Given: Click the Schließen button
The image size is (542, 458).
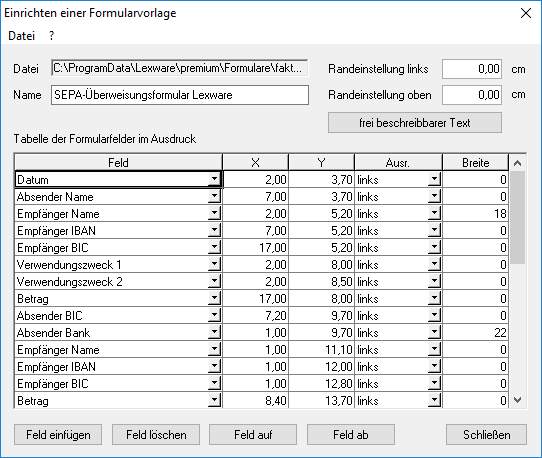Looking at the screenshot, I should pyautogui.click(x=486, y=434).
